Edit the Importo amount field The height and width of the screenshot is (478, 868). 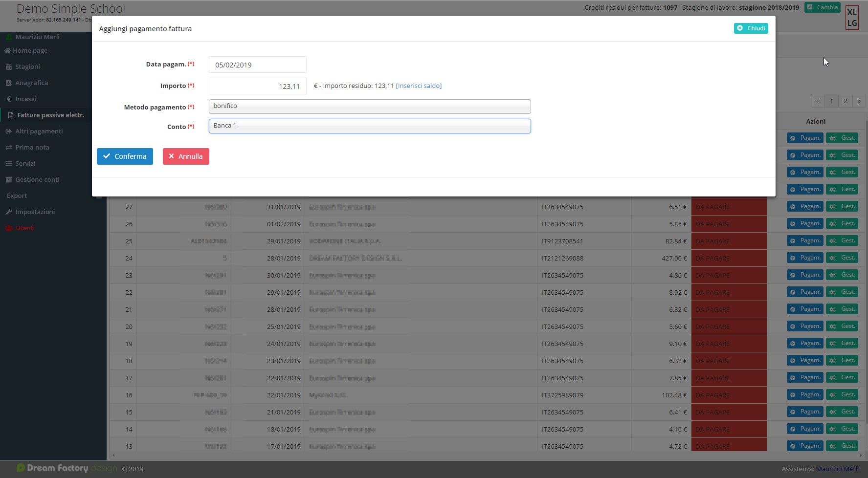[258, 86]
